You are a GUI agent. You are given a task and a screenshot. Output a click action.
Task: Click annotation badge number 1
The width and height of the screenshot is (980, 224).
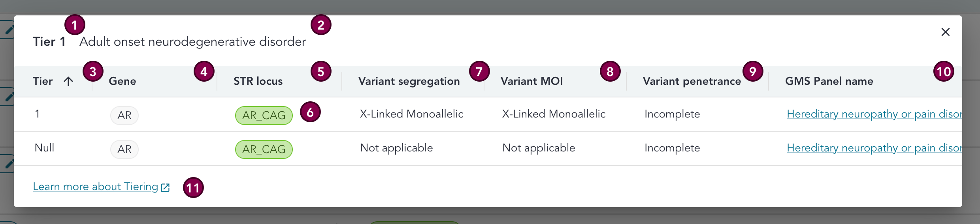(75, 25)
